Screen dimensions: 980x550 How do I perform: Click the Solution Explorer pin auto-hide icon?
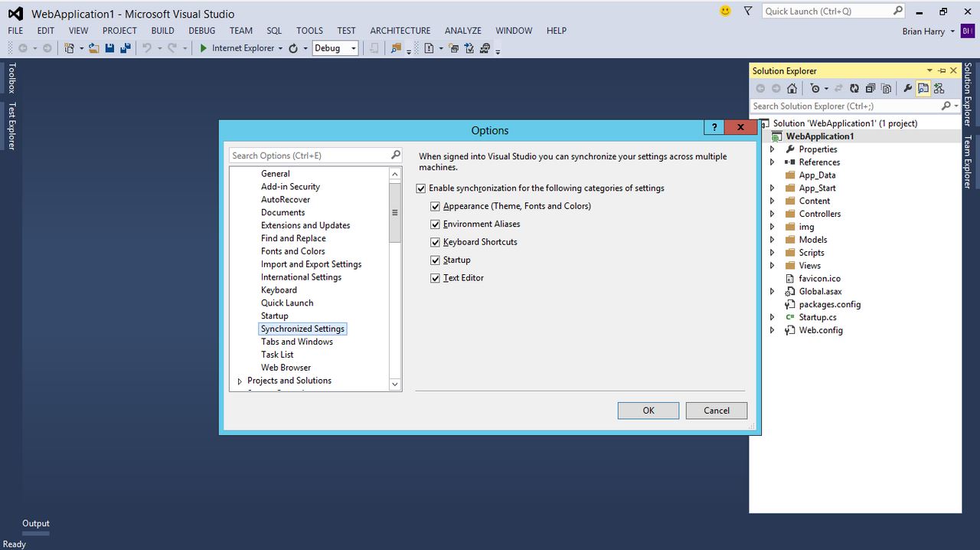click(x=942, y=70)
